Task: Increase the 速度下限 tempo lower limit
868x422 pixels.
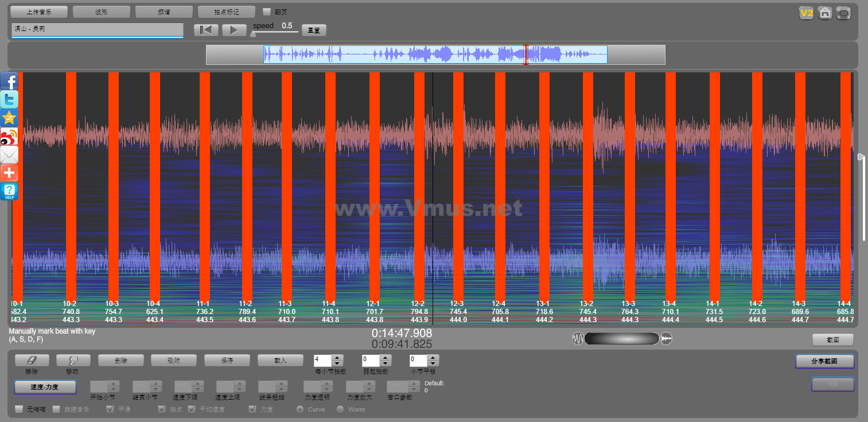Action: [x=197, y=384]
